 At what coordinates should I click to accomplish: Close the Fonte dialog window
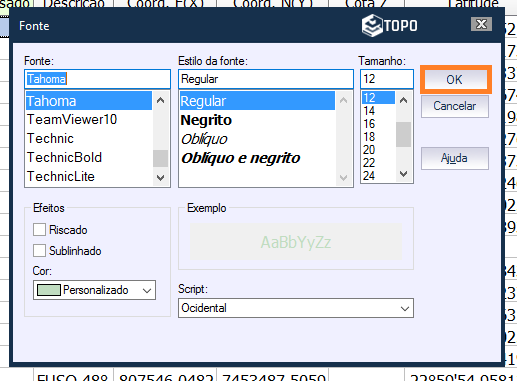(x=481, y=24)
